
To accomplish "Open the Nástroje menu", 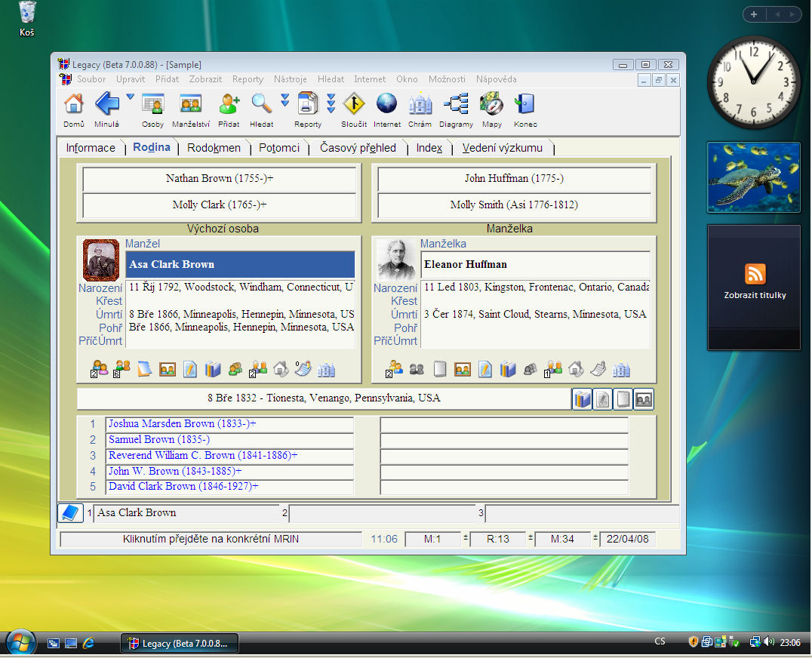I will [291, 79].
